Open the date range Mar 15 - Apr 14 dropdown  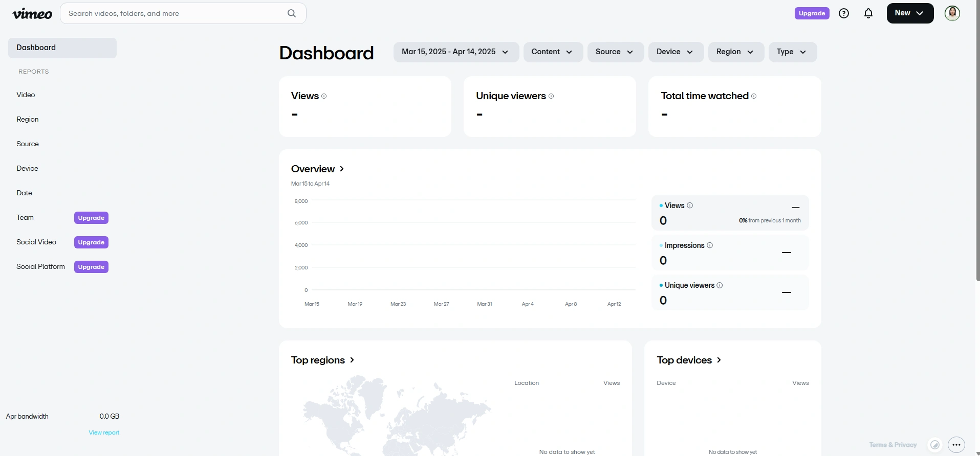pos(456,52)
